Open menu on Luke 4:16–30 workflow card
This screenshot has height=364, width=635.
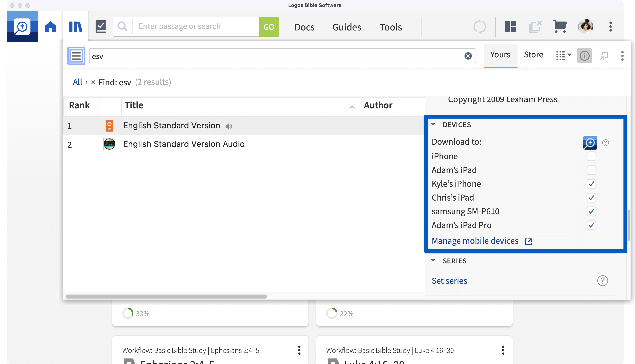(503, 350)
